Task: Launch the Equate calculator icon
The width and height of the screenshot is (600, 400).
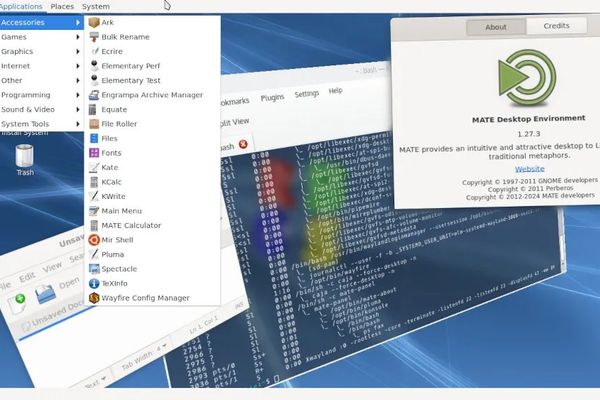Action: point(93,109)
